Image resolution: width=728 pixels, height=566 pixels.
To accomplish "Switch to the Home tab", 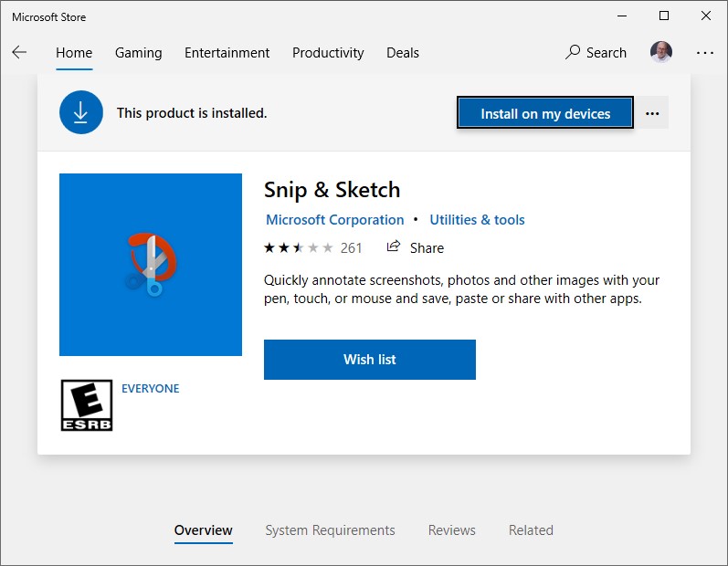I will coord(74,53).
